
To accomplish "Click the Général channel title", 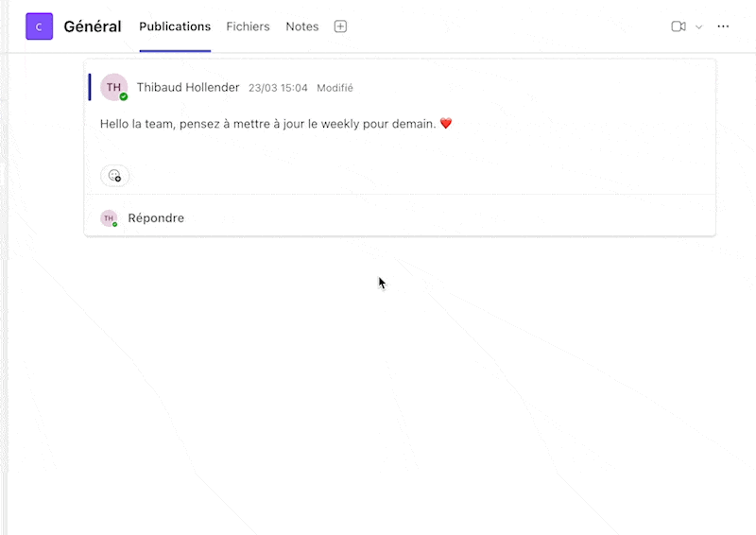I will tap(93, 26).
